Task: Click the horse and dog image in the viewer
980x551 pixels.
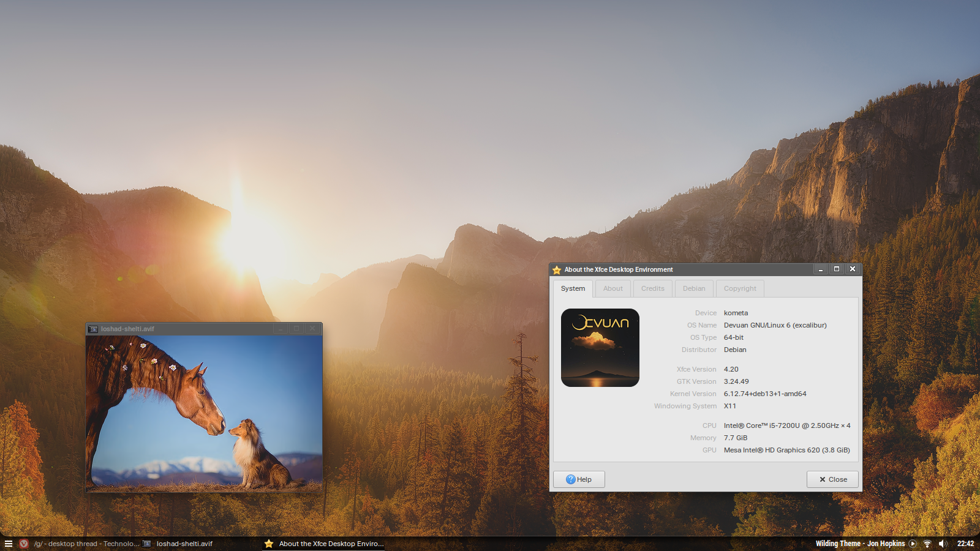Action: pyautogui.click(x=204, y=413)
